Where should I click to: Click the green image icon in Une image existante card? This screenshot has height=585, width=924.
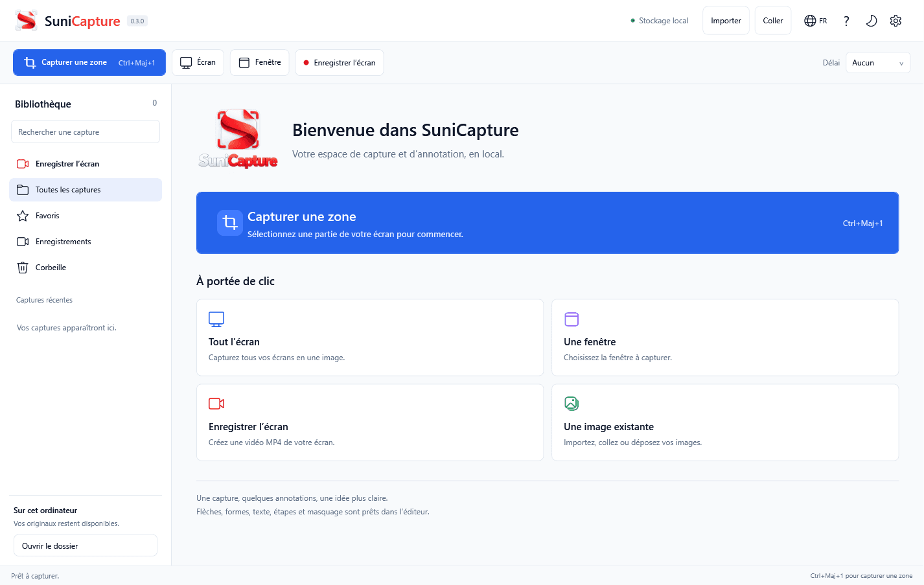tap(572, 404)
